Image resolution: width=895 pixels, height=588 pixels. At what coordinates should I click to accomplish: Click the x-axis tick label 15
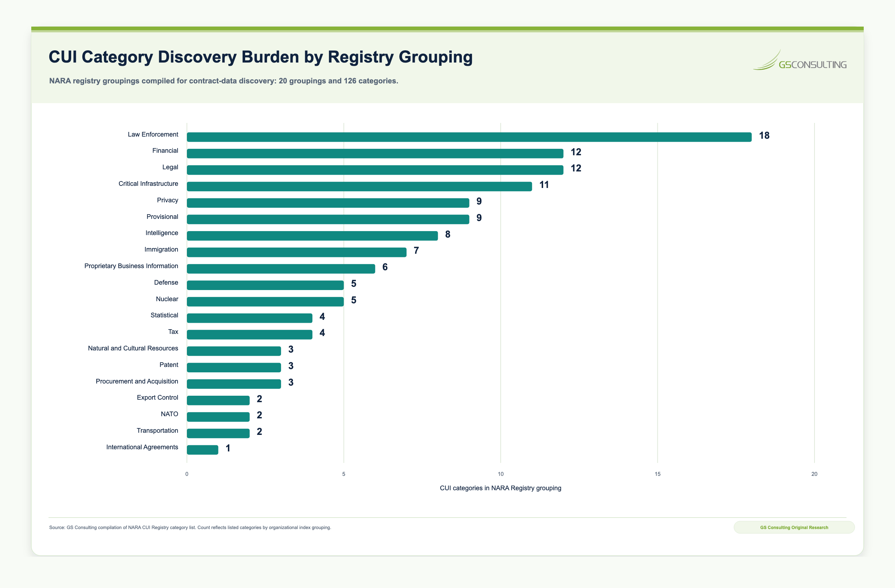coord(657,474)
